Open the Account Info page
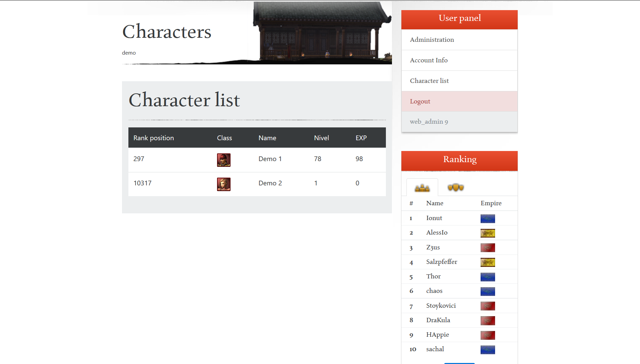Screen dimensions: 640x364 click(429, 60)
